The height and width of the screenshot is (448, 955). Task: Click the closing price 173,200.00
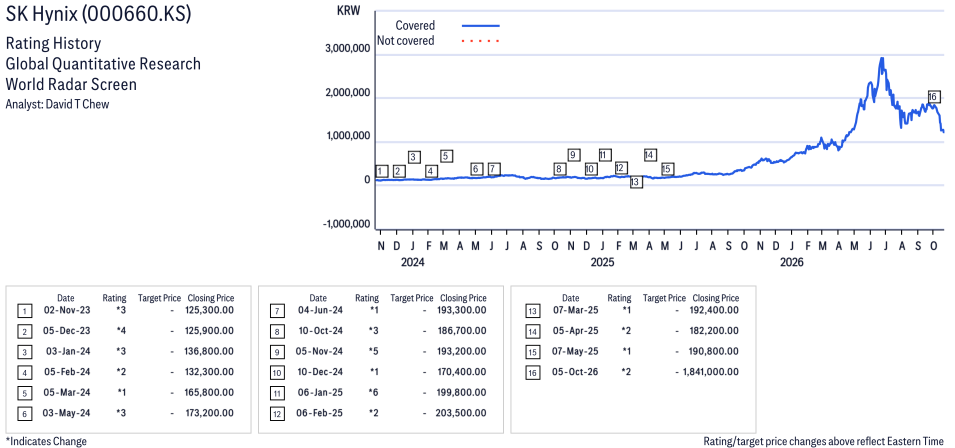pos(210,413)
